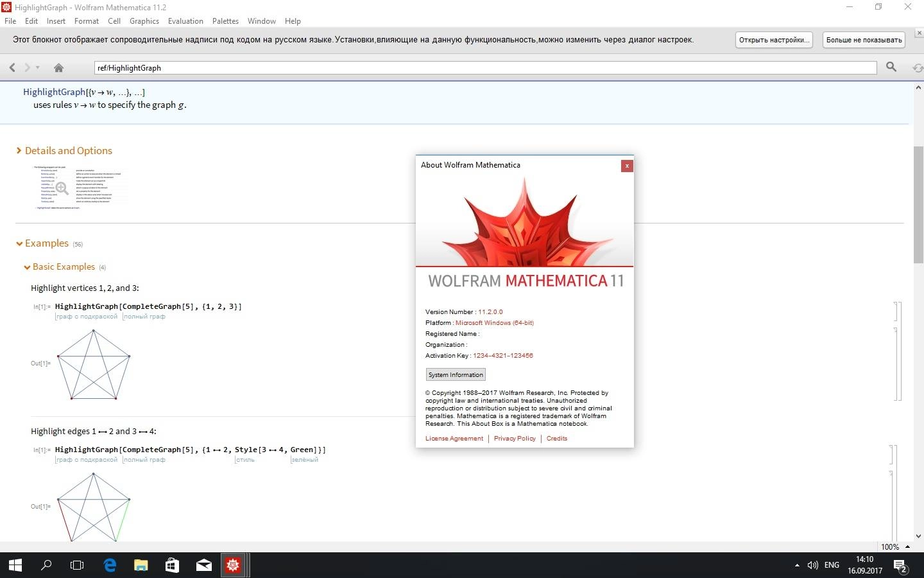Viewport: 924px width, 578px height.
Task: Open Windows taskbar search
Action: [x=46, y=565]
